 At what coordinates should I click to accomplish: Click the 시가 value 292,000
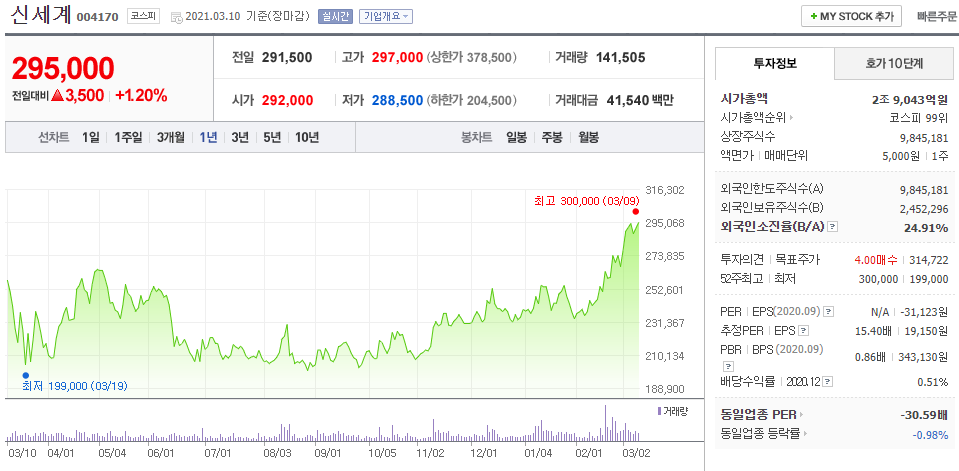click(287, 100)
